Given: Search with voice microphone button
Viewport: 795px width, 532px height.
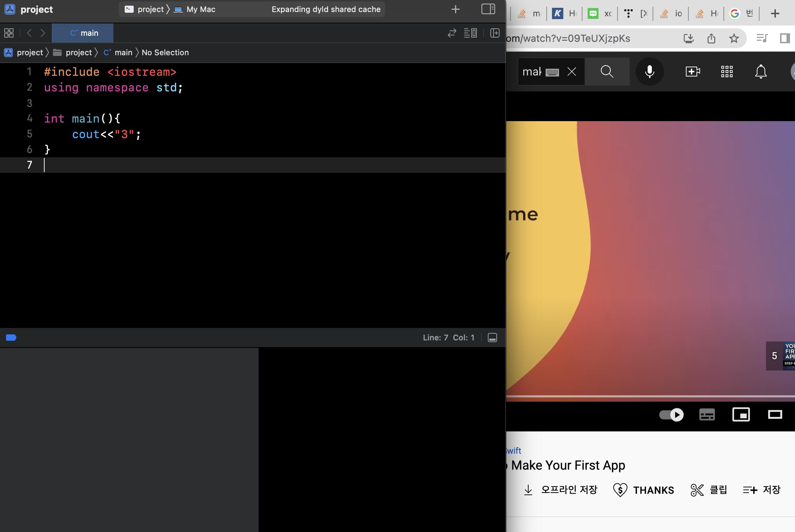Looking at the screenshot, I should (649, 72).
